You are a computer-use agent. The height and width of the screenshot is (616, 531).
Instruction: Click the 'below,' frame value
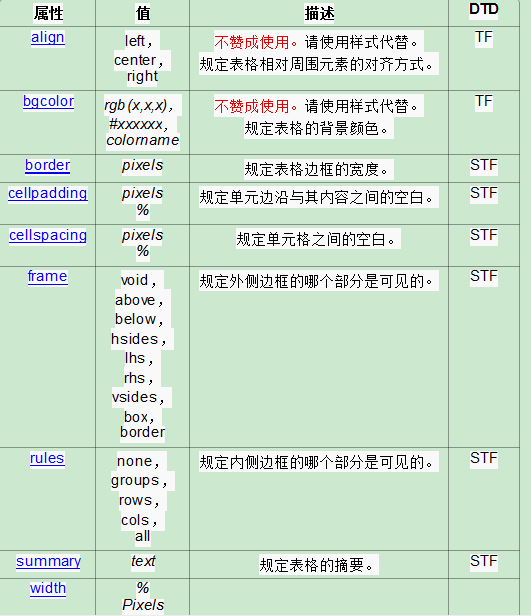[139, 319]
